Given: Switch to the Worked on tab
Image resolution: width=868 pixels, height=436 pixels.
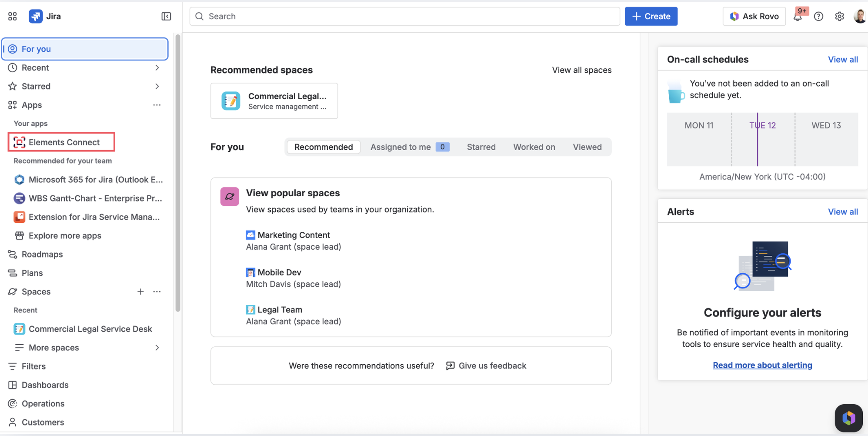Looking at the screenshot, I should tap(534, 147).
